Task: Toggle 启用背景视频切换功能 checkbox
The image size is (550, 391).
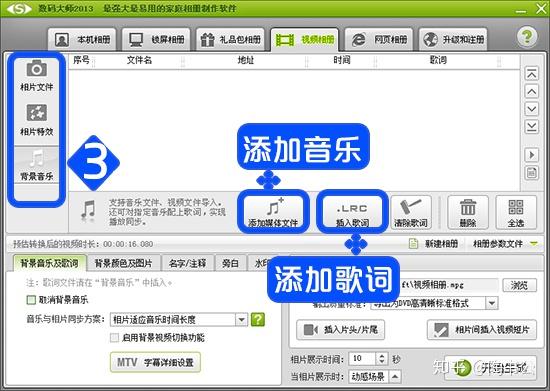Action: click(x=114, y=338)
